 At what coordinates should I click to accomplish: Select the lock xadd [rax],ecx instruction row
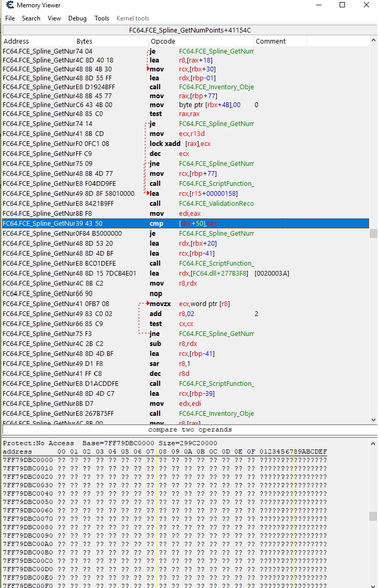pos(185,144)
